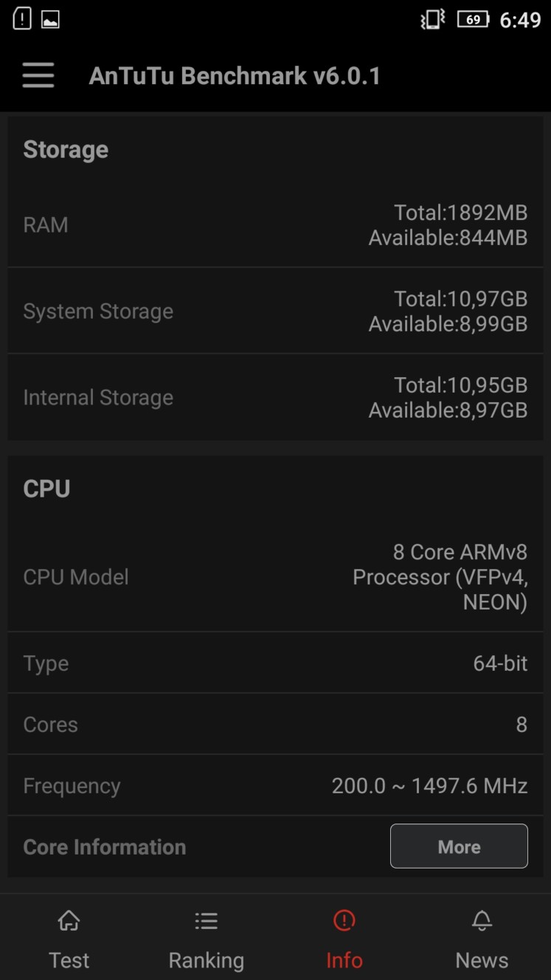Select the System Storage row

click(x=275, y=311)
